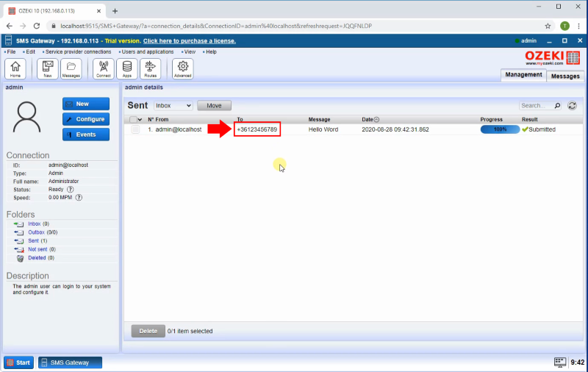Click the Hello Word message text
This screenshot has width=588, height=372.
click(x=323, y=129)
